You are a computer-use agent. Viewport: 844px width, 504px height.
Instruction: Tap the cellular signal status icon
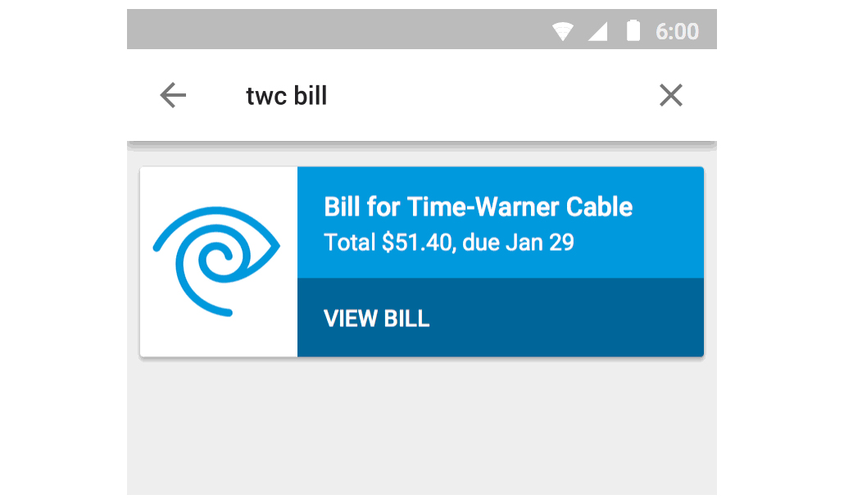598,31
